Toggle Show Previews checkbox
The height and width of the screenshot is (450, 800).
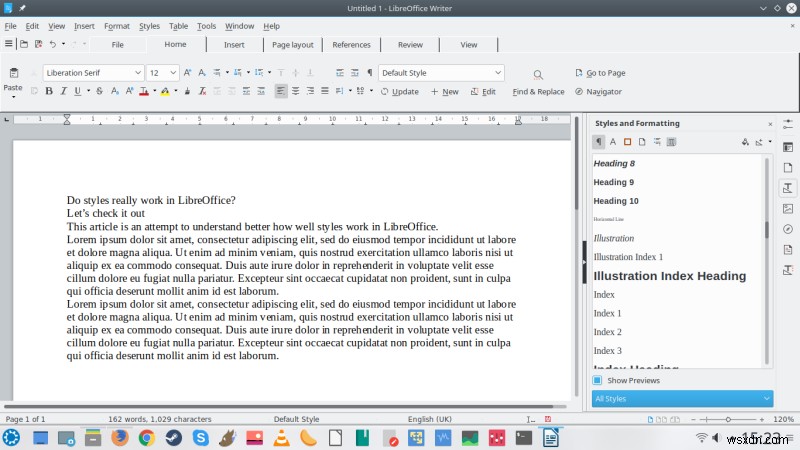(x=597, y=380)
